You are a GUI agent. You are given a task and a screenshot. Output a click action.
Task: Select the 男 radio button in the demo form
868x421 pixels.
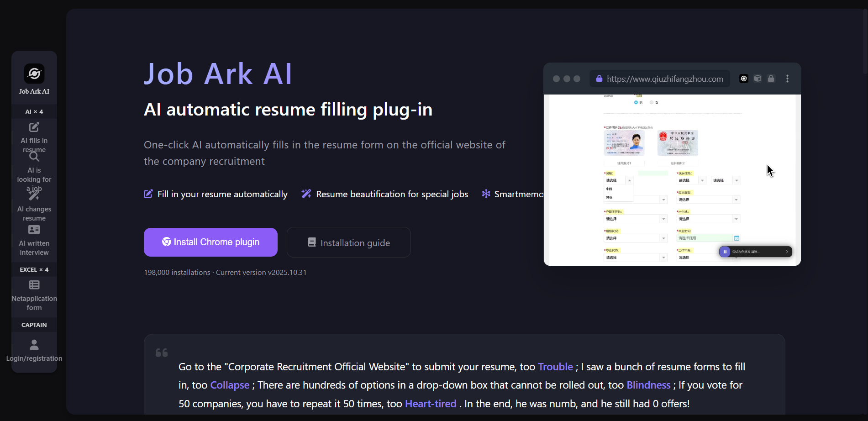(x=636, y=102)
